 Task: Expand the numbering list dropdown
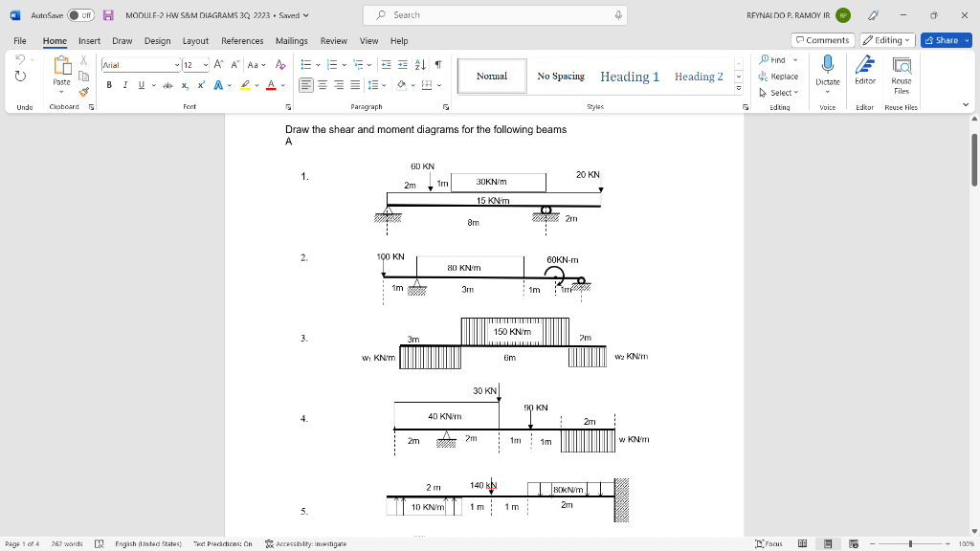tap(345, 65)
